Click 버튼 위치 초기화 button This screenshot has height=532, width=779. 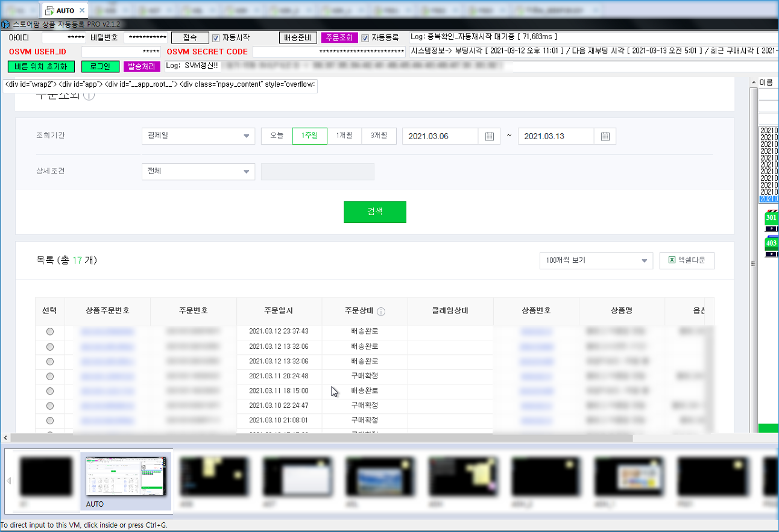click(42, 66)
